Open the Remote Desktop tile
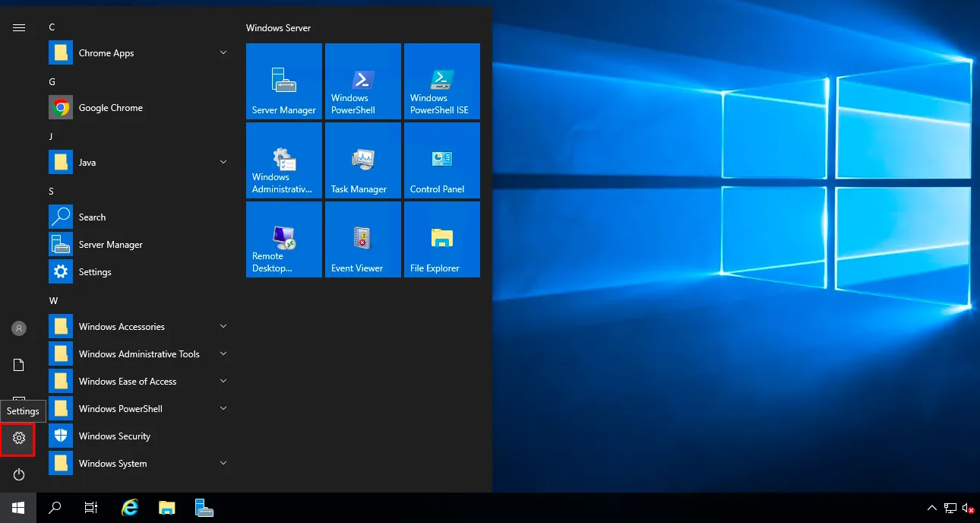The height and width of the screenshot is (523, 980). click(284, 239)
